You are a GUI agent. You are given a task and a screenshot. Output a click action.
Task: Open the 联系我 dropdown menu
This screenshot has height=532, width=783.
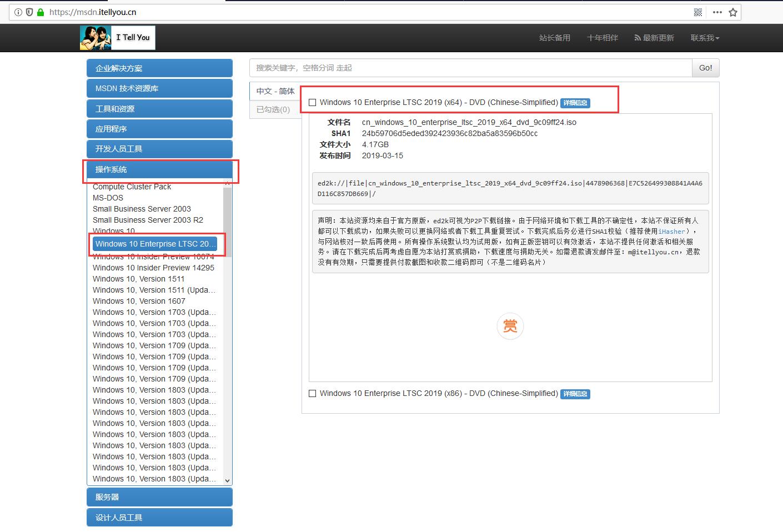coord(705,38)
